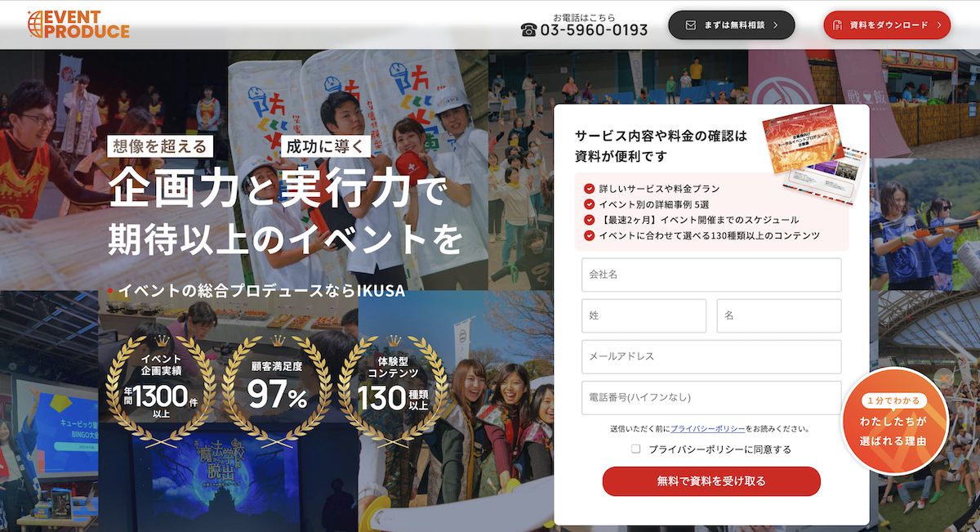Tick the プライバシーポリシーに同意する checkbox
The width and height of the screenshot is (980, 532).
pos(635,449)
